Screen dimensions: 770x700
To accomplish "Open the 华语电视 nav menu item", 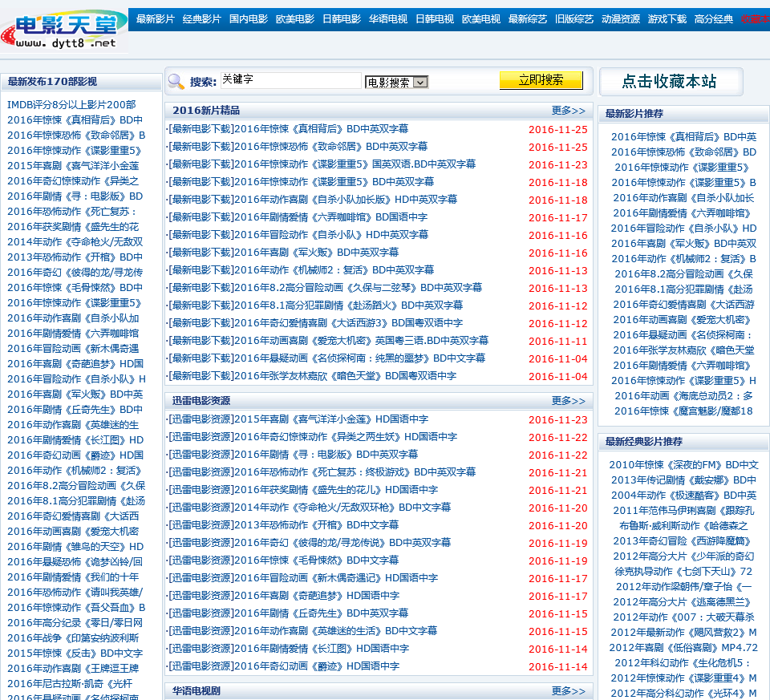I will point(388,19).
